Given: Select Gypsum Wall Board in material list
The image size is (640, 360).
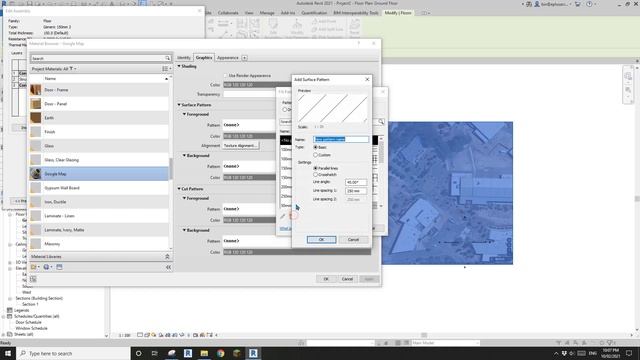Looking at the screenshot, I should 99,188.
